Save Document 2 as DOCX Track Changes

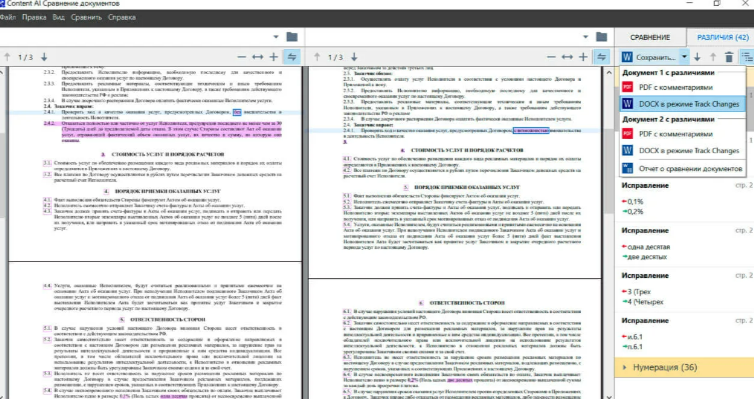point(683,150)
